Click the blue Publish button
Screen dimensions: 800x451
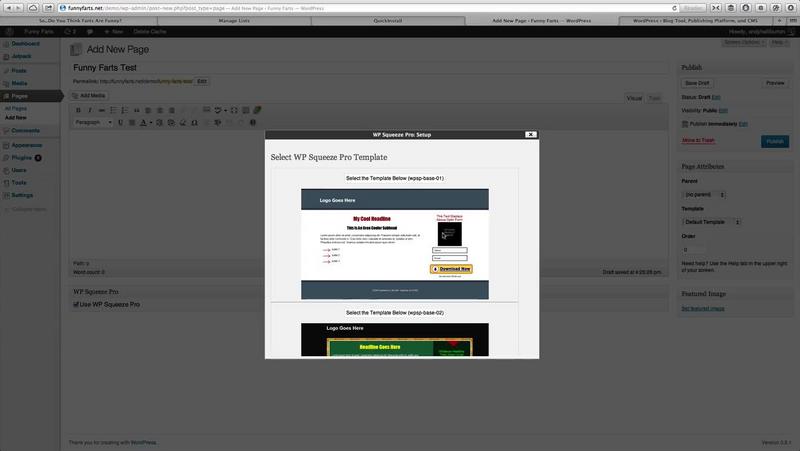[774, 141]
